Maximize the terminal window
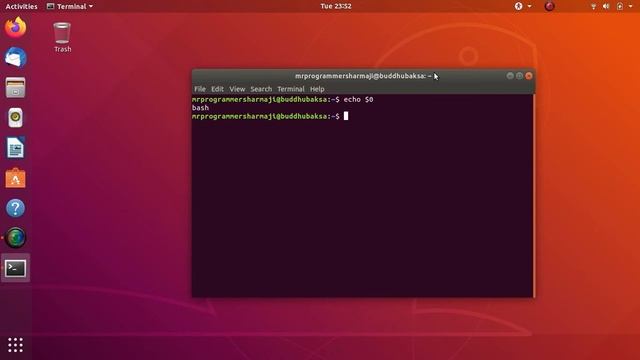640x360 pixels. 519,76
